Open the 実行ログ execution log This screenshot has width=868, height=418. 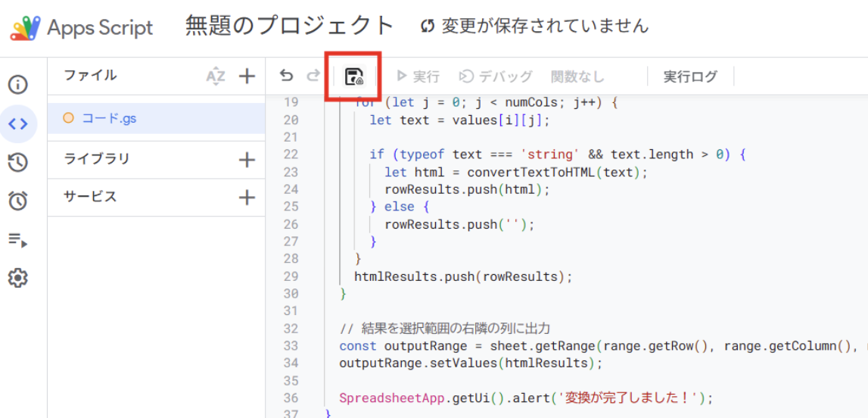[689, 76]
